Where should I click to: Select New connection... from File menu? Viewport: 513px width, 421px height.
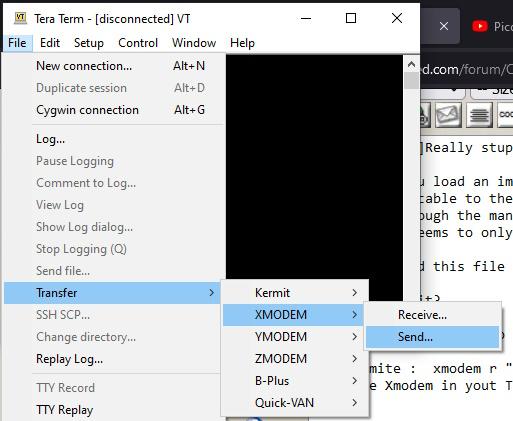[113, 66]
